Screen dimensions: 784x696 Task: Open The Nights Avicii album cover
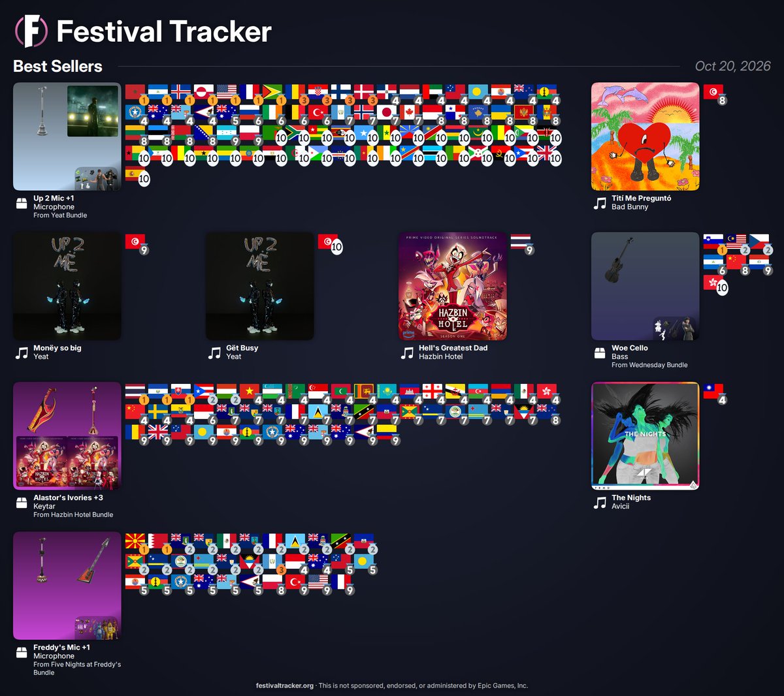[645, 435]
